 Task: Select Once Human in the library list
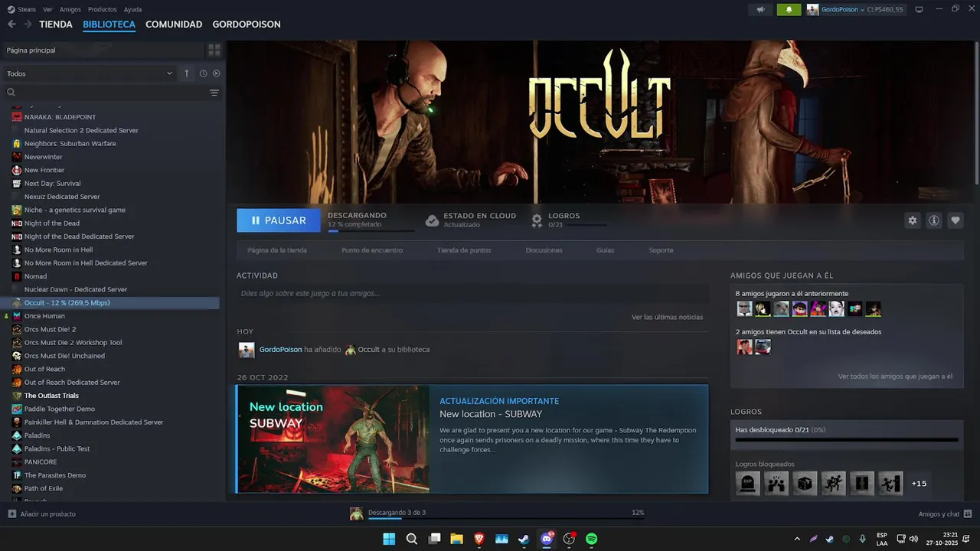click(x=44, y=316)
